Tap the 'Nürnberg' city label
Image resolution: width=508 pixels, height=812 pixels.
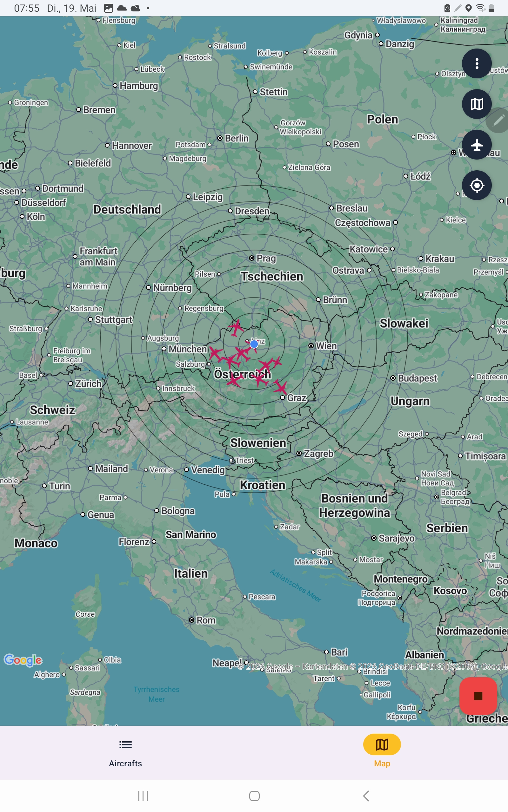[172, 288]
